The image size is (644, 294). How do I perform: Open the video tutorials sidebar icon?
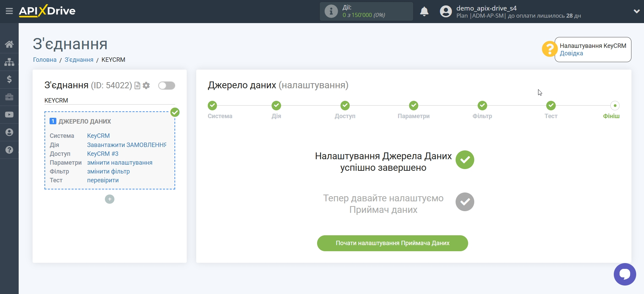click(x=9, y=115)
